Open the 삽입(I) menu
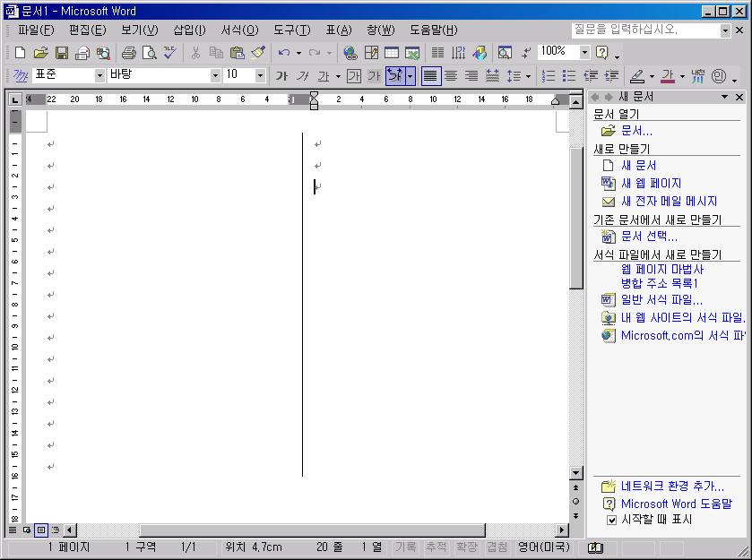 coord(189,30)
